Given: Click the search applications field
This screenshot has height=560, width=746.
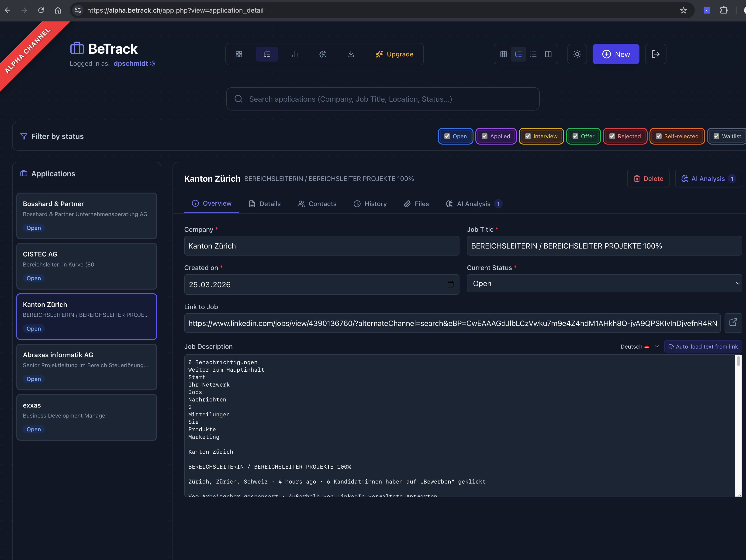Looking at the screenshot, I should tap(383, 99).
